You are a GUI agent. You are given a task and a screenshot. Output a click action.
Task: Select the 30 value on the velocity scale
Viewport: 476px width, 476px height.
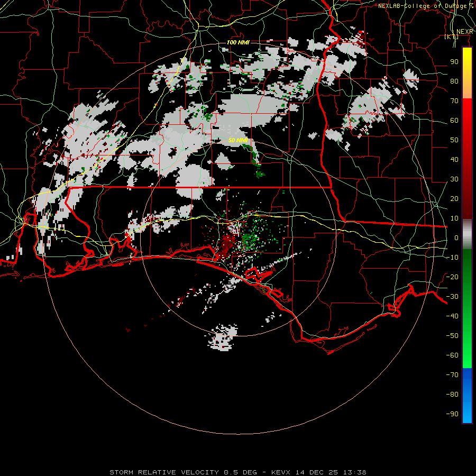(x=454, y=179)
